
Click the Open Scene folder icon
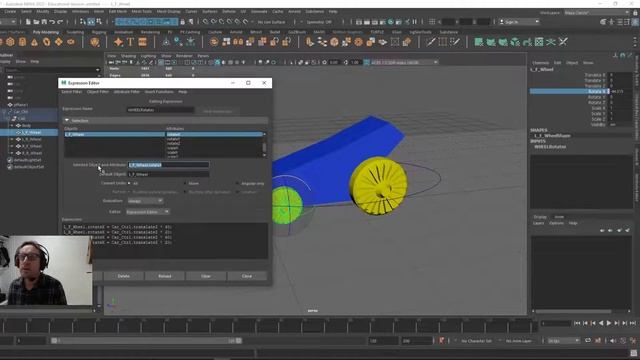[x=36, y=22]
